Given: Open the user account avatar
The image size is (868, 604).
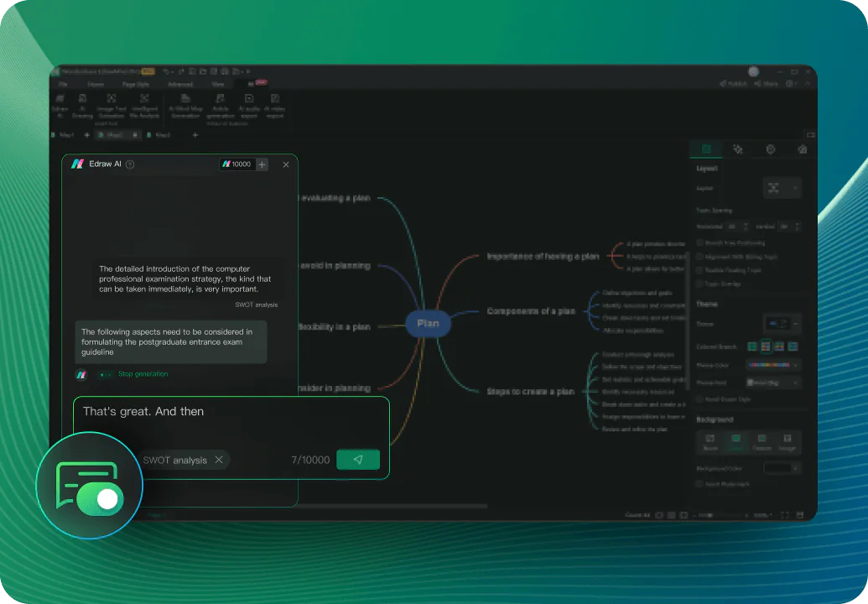Looking at the screenshot, I should tap(753, 71).
